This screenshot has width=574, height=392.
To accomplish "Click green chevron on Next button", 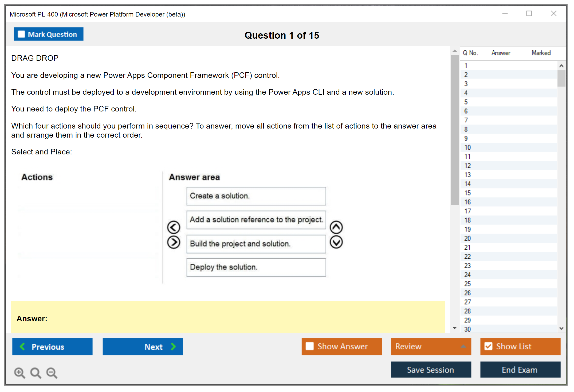I will click(174, 346).
